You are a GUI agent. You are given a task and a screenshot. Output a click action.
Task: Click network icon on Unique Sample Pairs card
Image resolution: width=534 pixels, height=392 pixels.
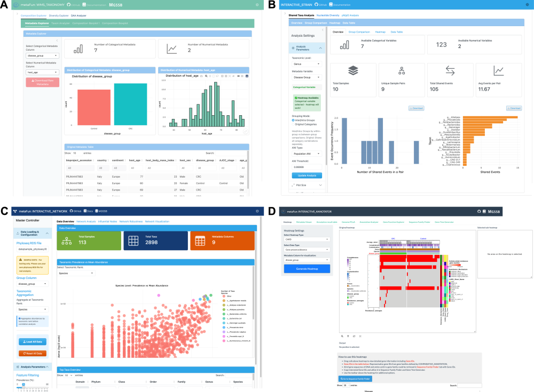402,71
